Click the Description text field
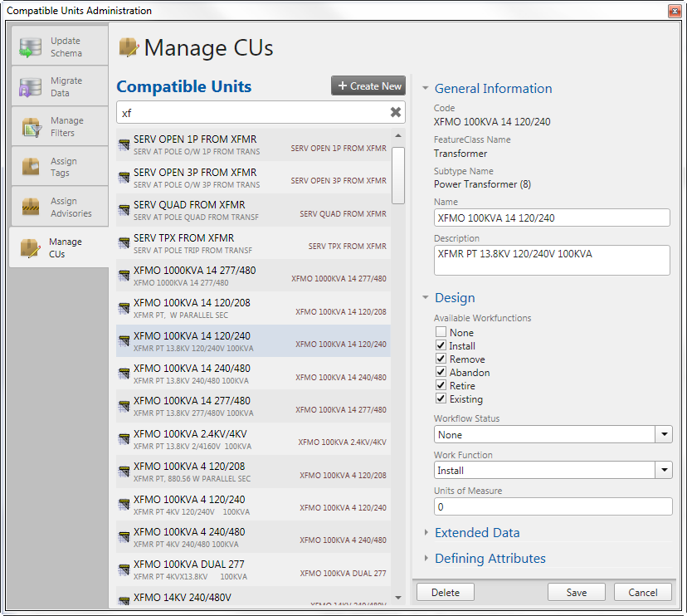The height and width of the screenshot is (616, 687). (552, 260)
